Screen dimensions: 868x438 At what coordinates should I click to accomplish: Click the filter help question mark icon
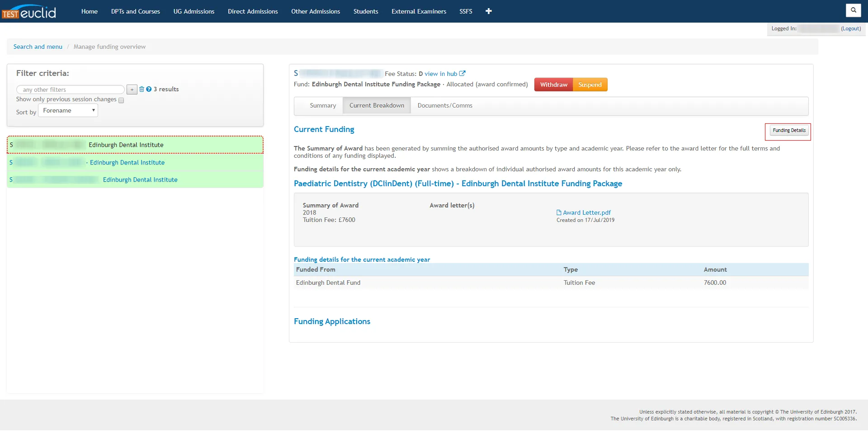coord(149,89)
